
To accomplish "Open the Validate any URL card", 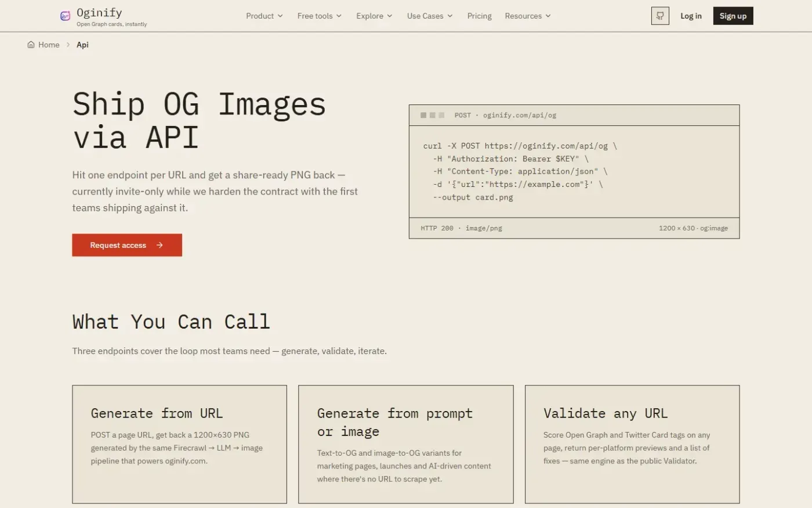I will (632, 444).
